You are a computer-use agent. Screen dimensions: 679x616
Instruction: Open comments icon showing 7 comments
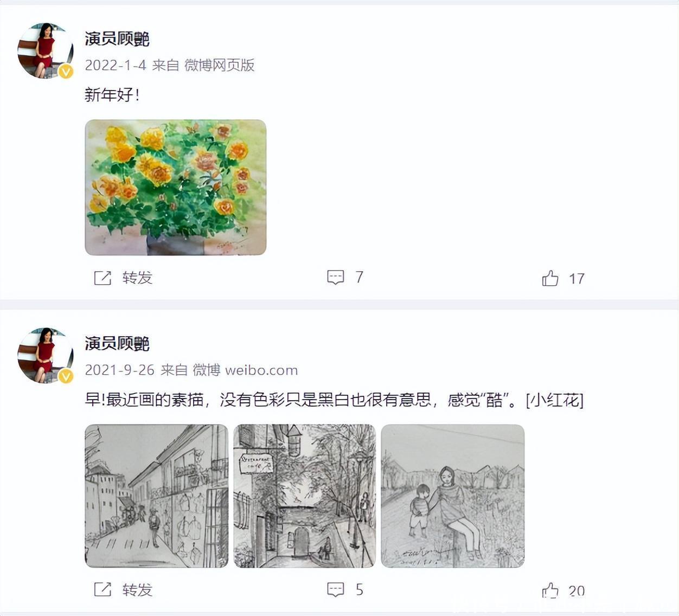click(336, 278)
